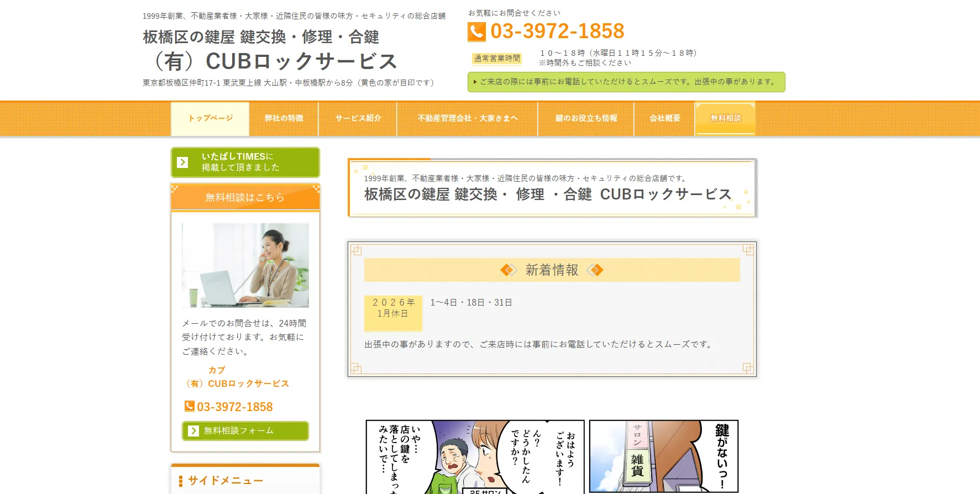This screenshot has width=980, height=494.
Task: Click header phone number 03-3972-1858
Action: [557, 31]
